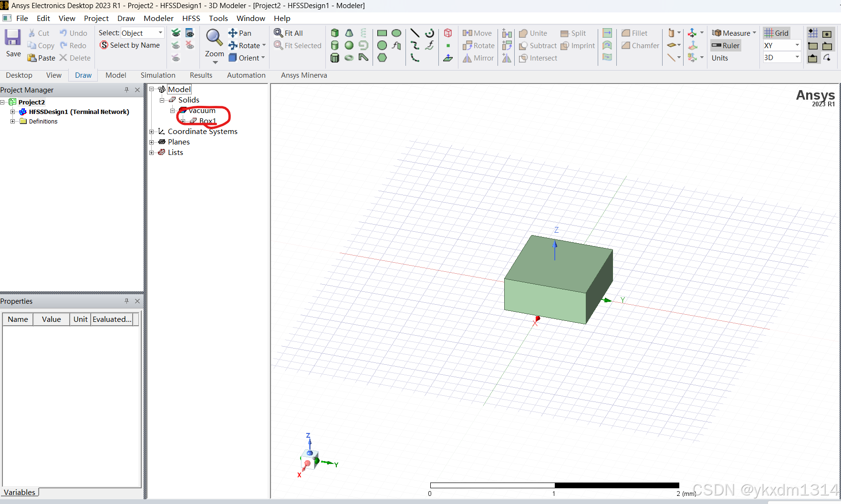Open the Select Object mode dropdown
Viewport: 841px width, 504px height.
(161, 33)
